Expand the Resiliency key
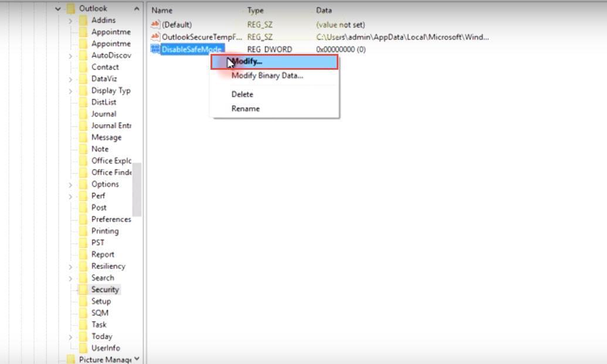 coord(70,267)
